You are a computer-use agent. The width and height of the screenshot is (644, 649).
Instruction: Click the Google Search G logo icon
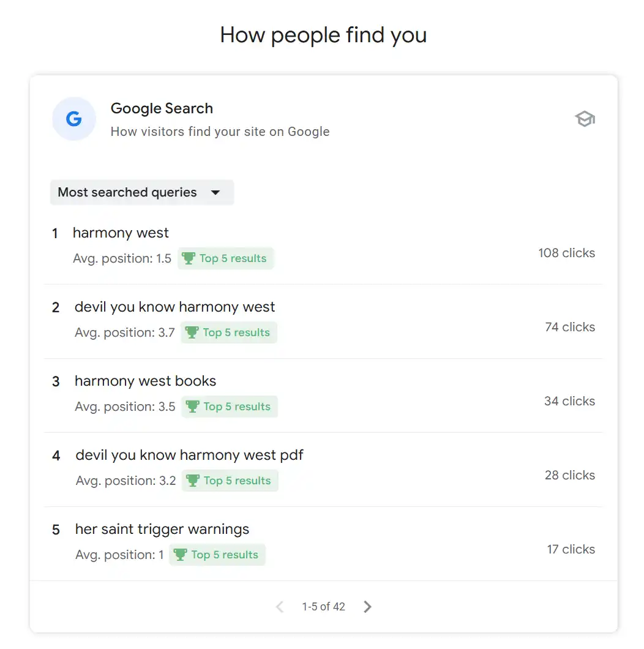(x=74, y=119)
